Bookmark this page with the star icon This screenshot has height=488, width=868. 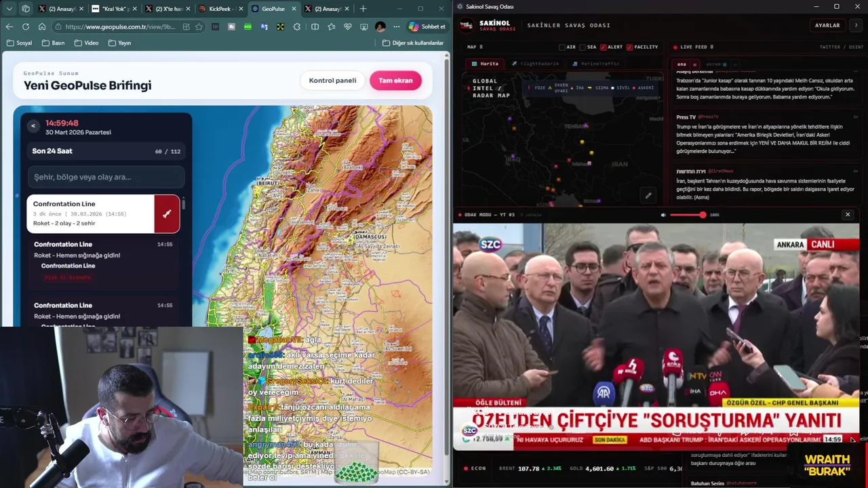(199, 26)
